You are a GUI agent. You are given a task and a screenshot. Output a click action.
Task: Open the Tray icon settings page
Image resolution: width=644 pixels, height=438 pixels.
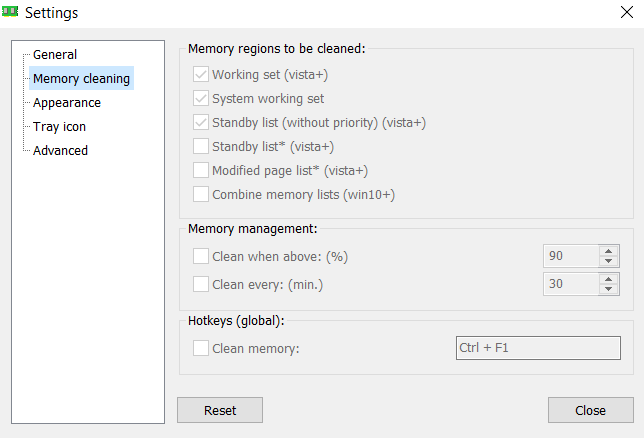pyautogui.click(x=59, y=127)
